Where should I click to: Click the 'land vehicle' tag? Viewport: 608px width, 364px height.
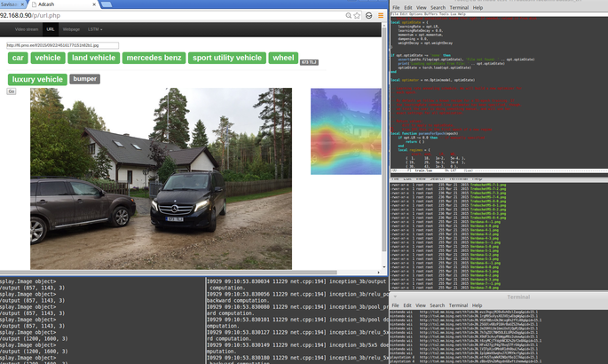click(93, 58)
